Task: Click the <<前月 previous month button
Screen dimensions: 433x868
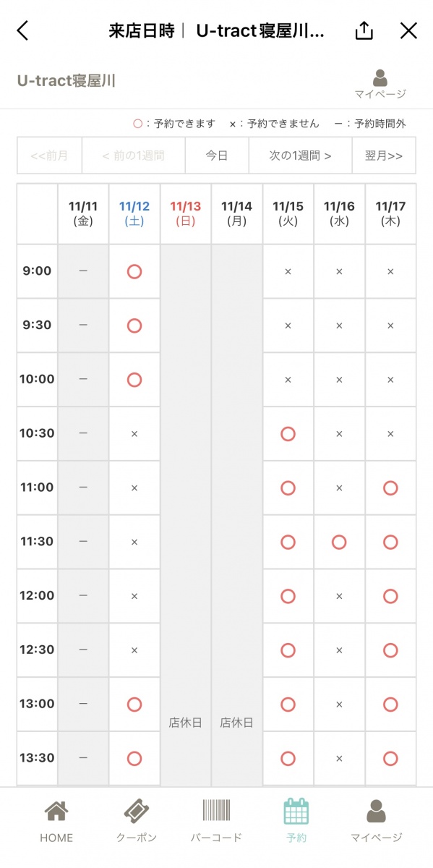Action: coord(50,156)
